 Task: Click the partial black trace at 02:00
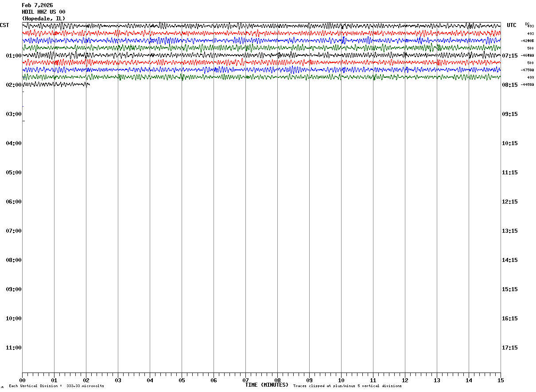56,84
